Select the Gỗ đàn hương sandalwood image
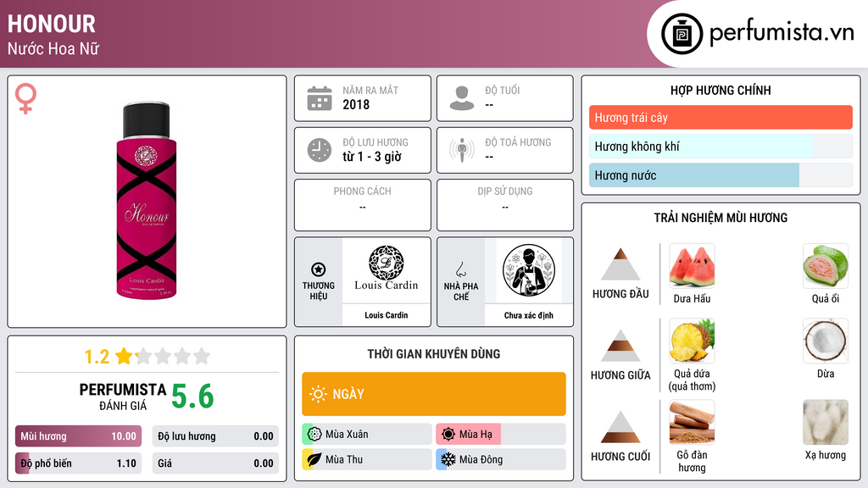Viewport: 868px width, 488px height. click(692, 422)
